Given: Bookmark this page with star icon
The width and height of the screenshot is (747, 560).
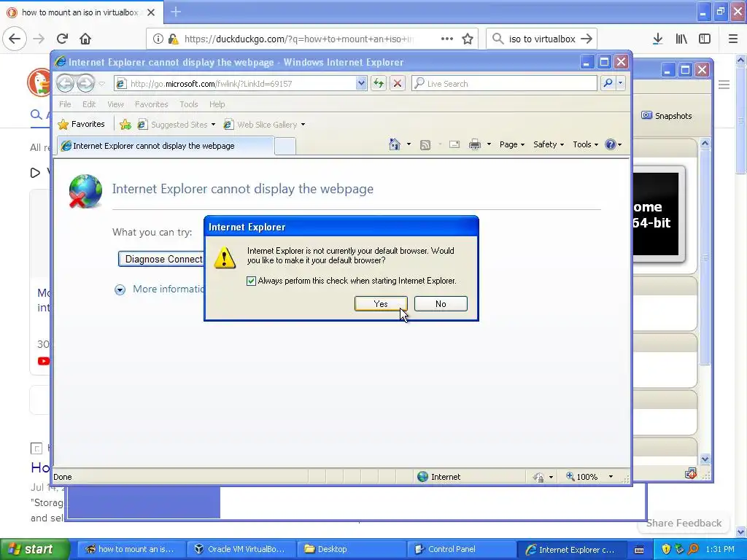Looking at the screenshot, I should coord(468,39).
